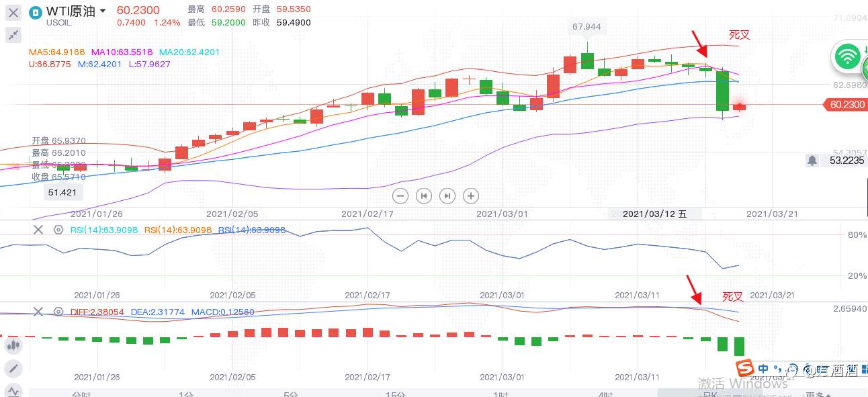Click the red 60.2300 price tag on the axis

845,105
